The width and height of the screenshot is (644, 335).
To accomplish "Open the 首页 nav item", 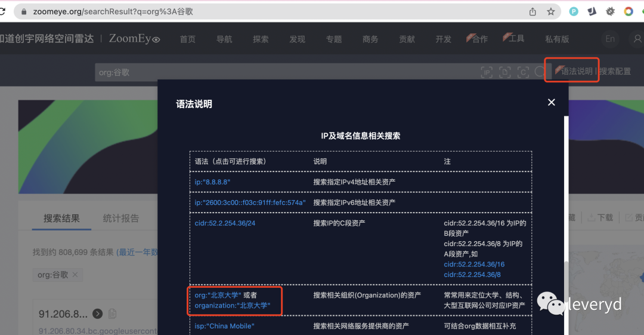I will 188,39.
